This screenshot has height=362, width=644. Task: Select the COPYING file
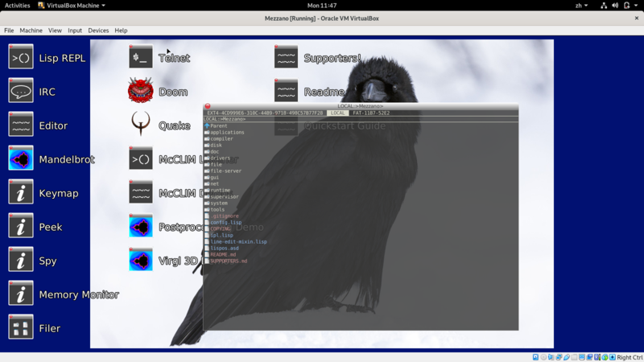click(217, 228)
